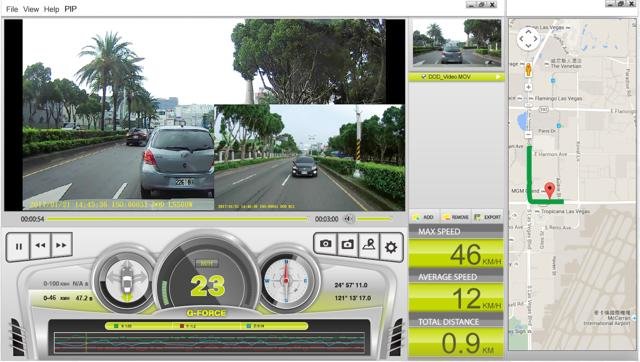This screenshot has height=362, width=640.
Task: Open settings via the gear icon
Action: pos(391,247)
